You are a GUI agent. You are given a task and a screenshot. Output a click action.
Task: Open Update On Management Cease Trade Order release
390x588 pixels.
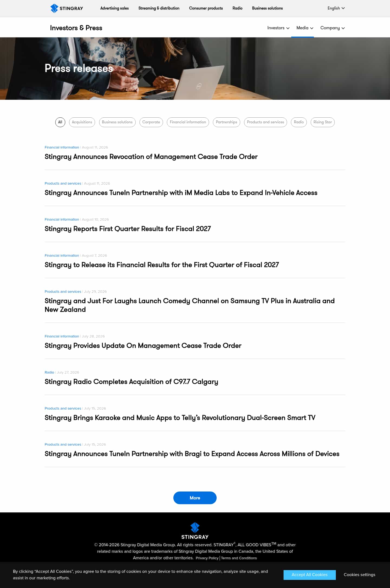click(x=143, y=346)
